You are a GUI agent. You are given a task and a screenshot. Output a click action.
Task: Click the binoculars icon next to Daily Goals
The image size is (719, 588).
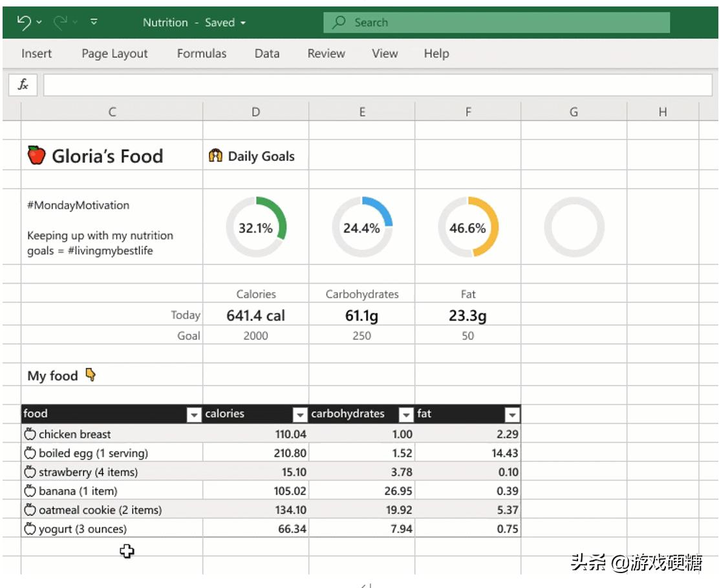coord(217,156)
